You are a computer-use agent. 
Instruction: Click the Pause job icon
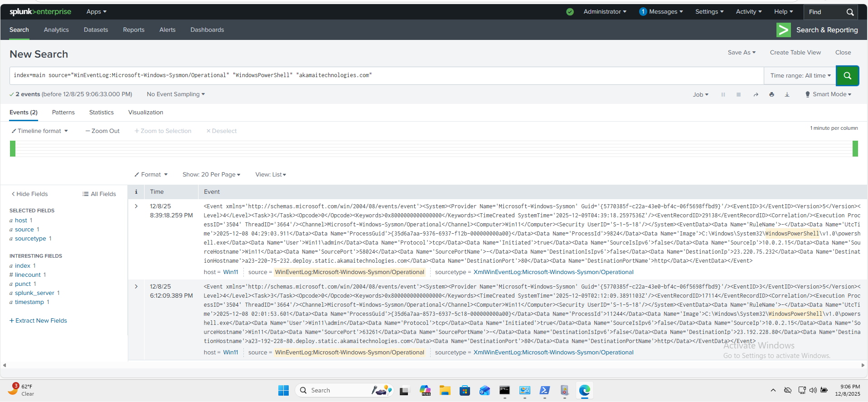coord(723,94)
